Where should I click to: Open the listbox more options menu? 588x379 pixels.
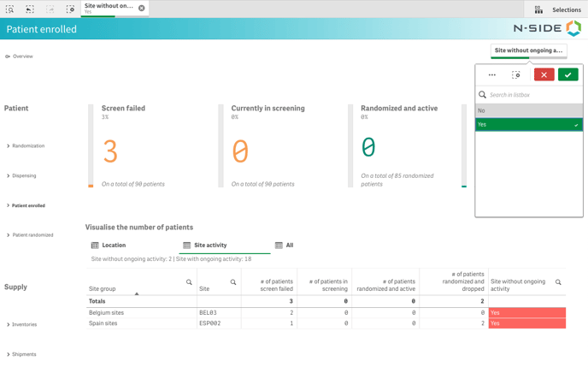point(492,75)
